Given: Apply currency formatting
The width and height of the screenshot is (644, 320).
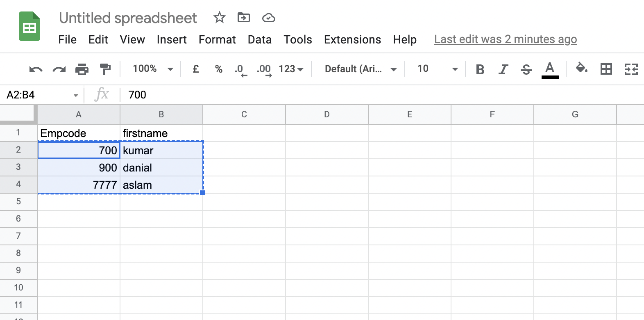Looking at the screenshot, I should point(195,69).
